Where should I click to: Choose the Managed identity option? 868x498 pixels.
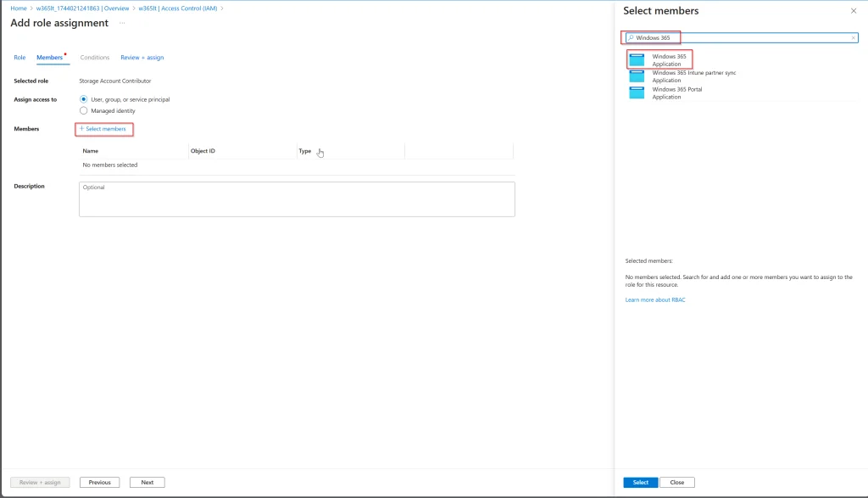(84, 111)
